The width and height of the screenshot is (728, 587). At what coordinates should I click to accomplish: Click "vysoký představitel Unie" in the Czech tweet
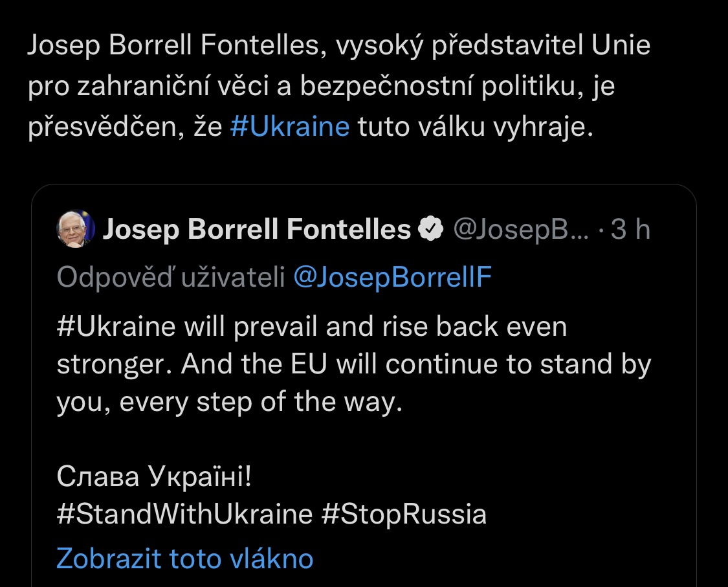click(x=503, y=47)
